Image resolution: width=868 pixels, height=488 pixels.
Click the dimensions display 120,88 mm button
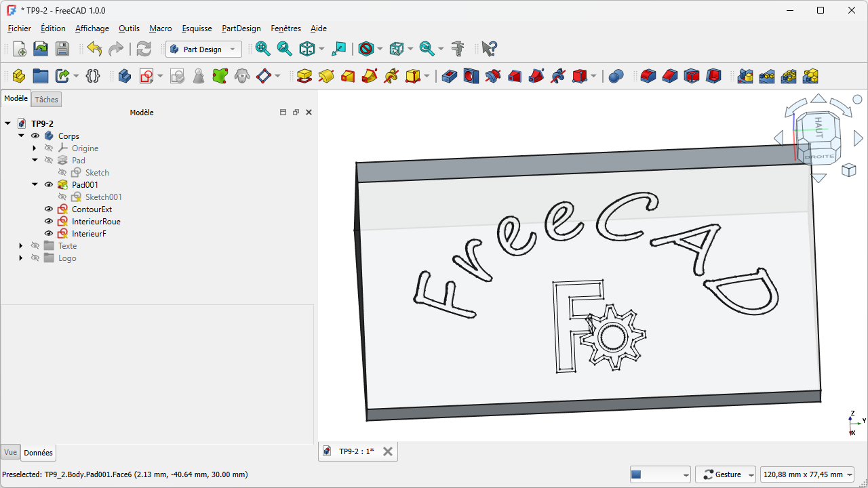tap(806, 474)
